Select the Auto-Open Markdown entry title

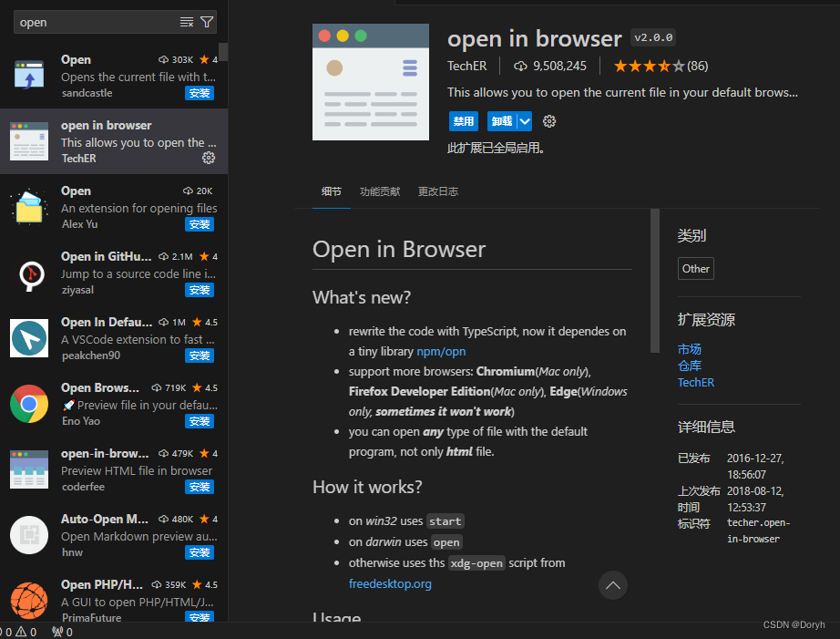tap(105, 520)
